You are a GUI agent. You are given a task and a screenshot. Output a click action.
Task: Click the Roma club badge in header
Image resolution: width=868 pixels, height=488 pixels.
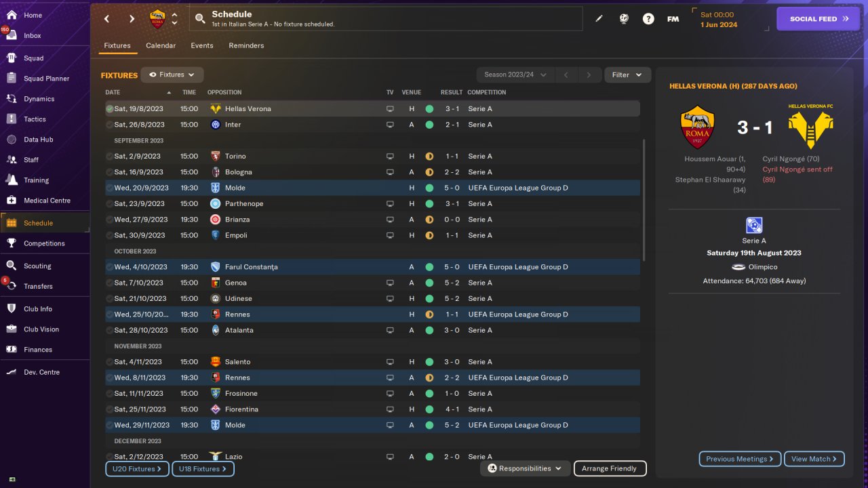[x=157, y=19]
